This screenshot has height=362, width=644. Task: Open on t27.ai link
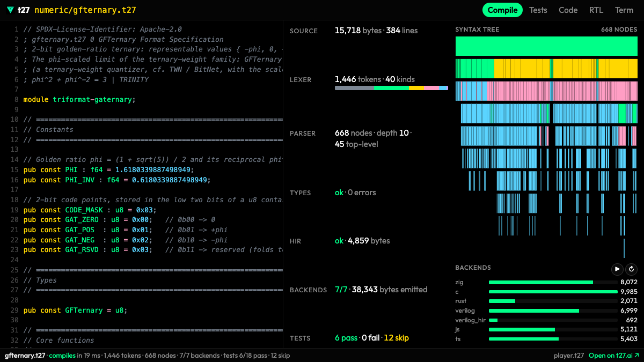click(614, 356)
